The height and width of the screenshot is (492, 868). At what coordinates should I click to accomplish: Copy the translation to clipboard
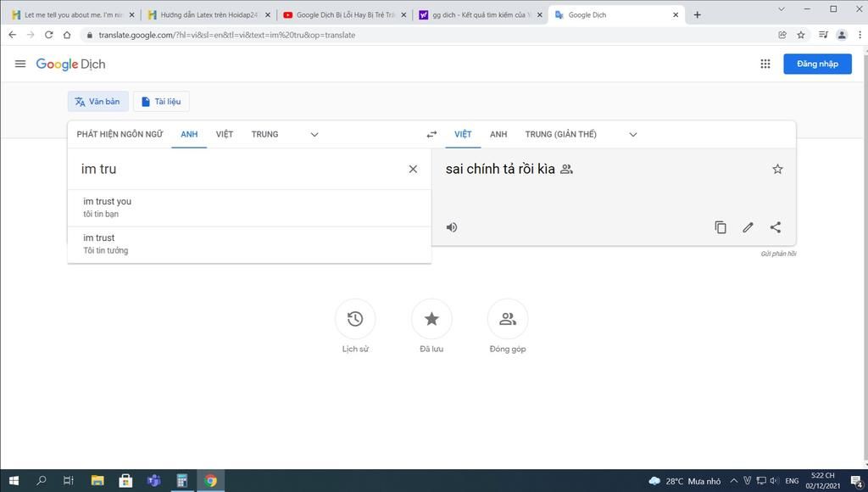[x=721, y=227]
